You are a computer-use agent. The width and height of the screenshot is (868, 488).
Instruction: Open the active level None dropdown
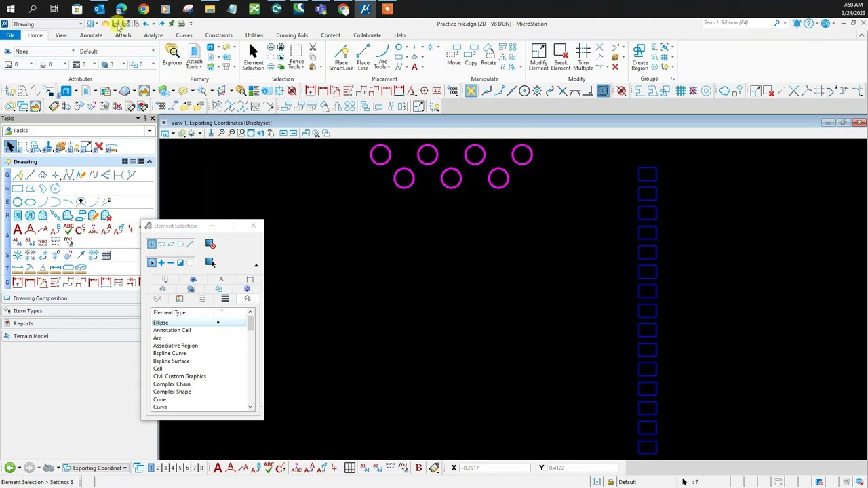click(45, 52)
